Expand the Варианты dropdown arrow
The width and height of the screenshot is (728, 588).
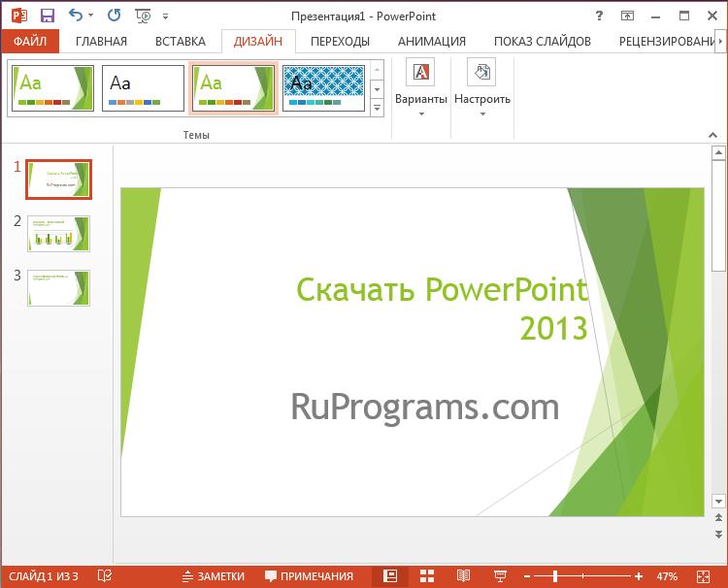(421, 114)
